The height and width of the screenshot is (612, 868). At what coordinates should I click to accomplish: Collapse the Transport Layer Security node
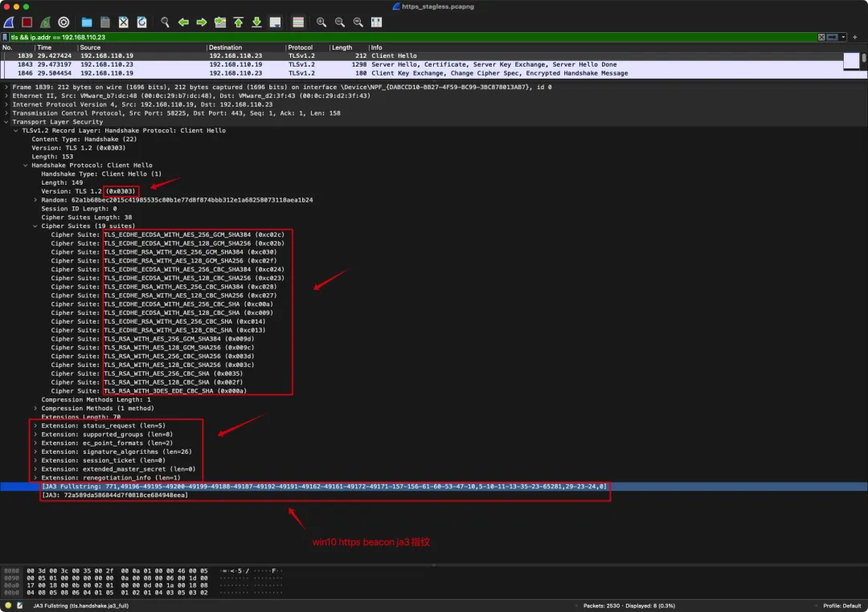click(6, 122)
